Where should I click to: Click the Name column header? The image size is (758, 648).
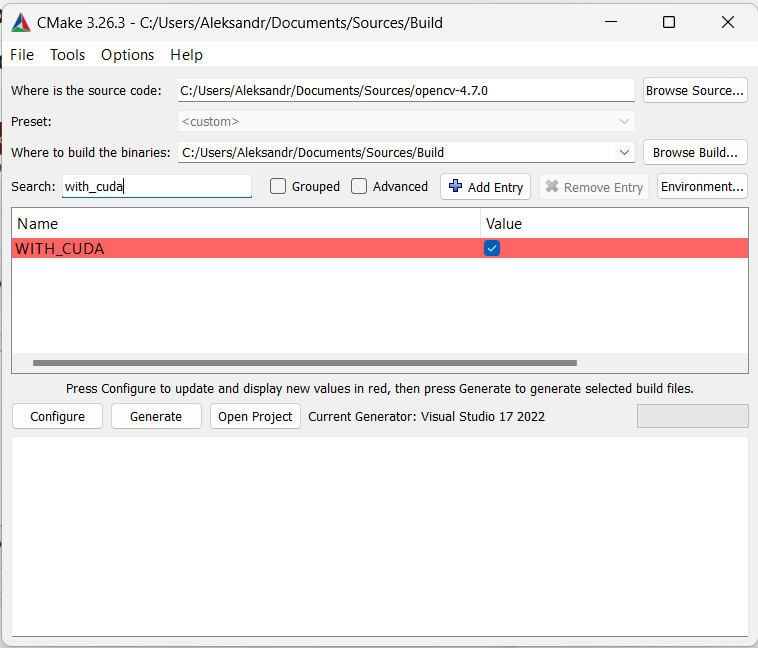click(246, 223)
